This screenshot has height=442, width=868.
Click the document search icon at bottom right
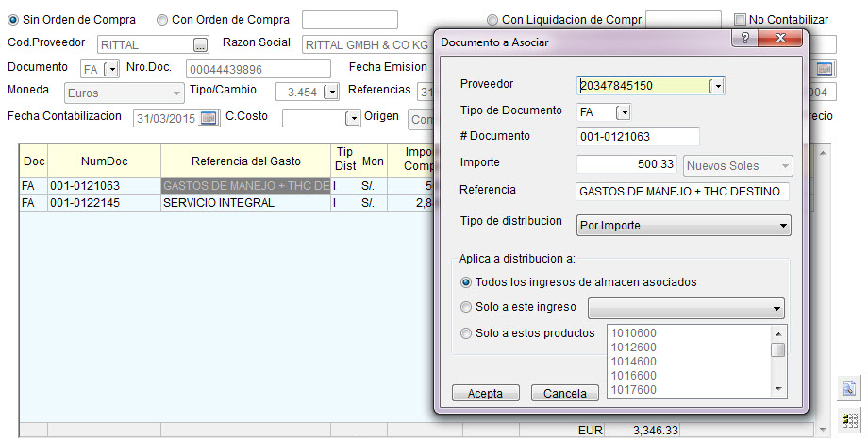[848, 388]
